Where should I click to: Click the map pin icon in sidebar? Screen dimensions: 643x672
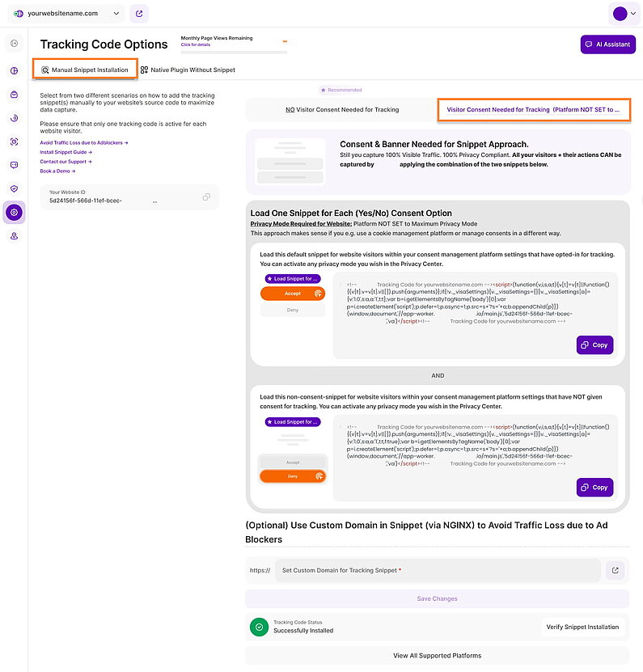click(x=14, y=236)
